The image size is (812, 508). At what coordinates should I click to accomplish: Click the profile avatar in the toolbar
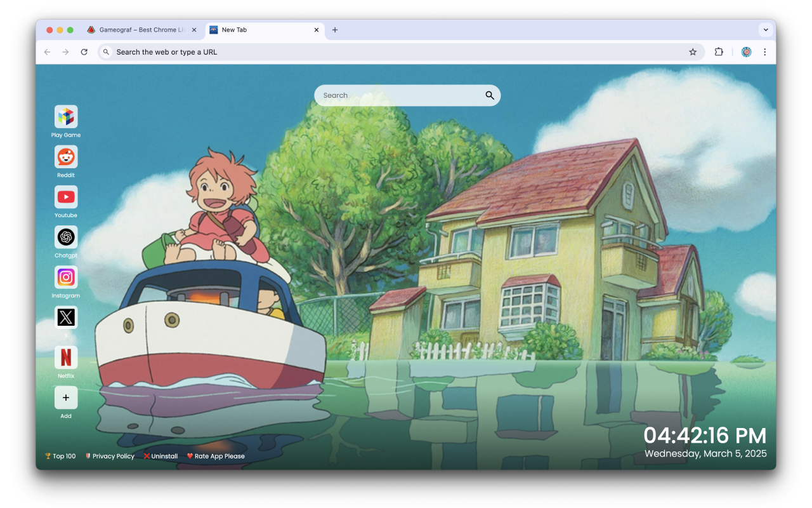(746, 51)
